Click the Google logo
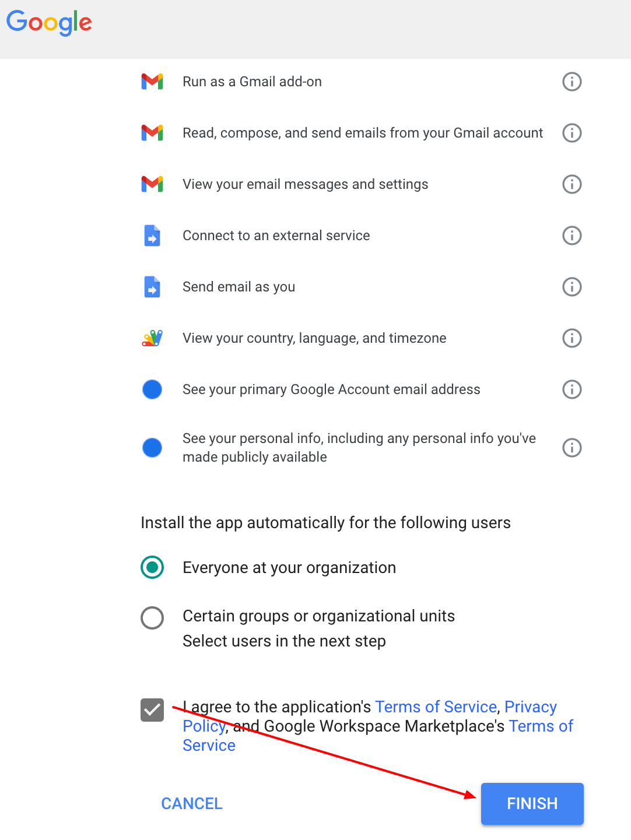The width and height of the screenshot is (631, 840). click(49, 23)
